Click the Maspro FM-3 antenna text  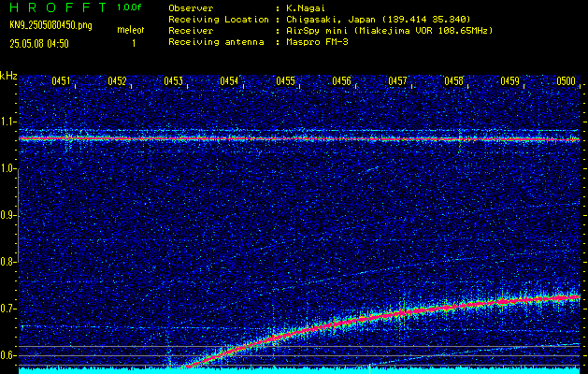[x=317, y=42]
